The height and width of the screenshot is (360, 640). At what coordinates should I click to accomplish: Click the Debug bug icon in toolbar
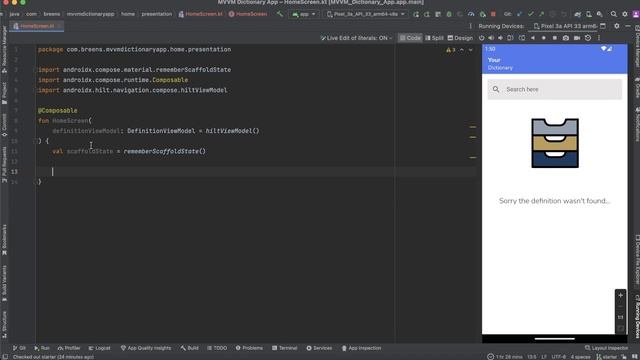(449, 14)
